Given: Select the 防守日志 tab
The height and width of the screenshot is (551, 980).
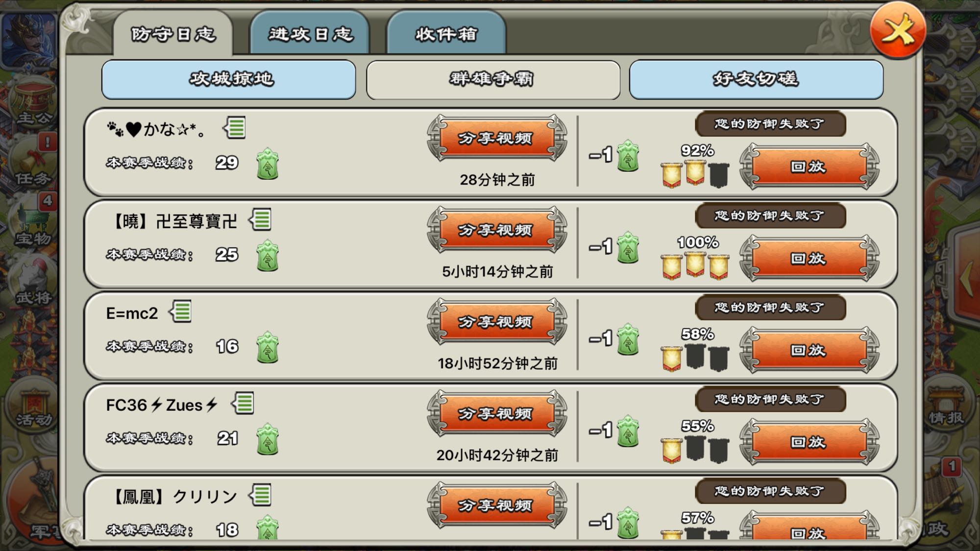Looking at the screenshot, I should 173,33.
